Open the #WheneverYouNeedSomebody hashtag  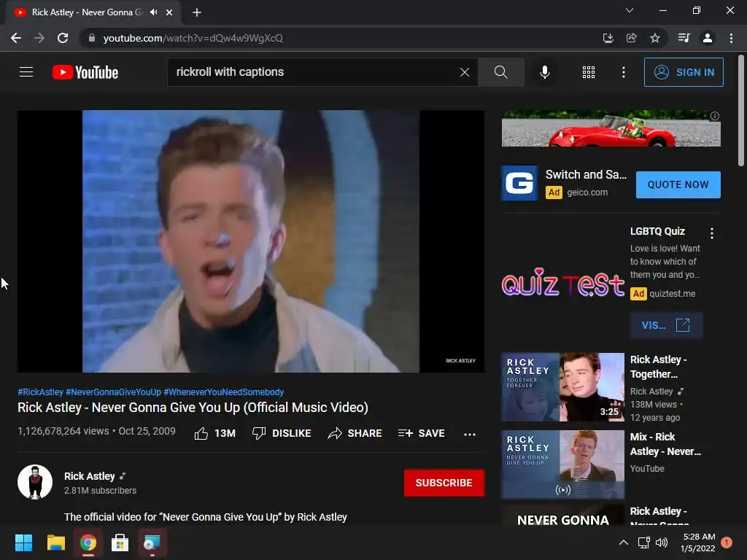point(223,392)
